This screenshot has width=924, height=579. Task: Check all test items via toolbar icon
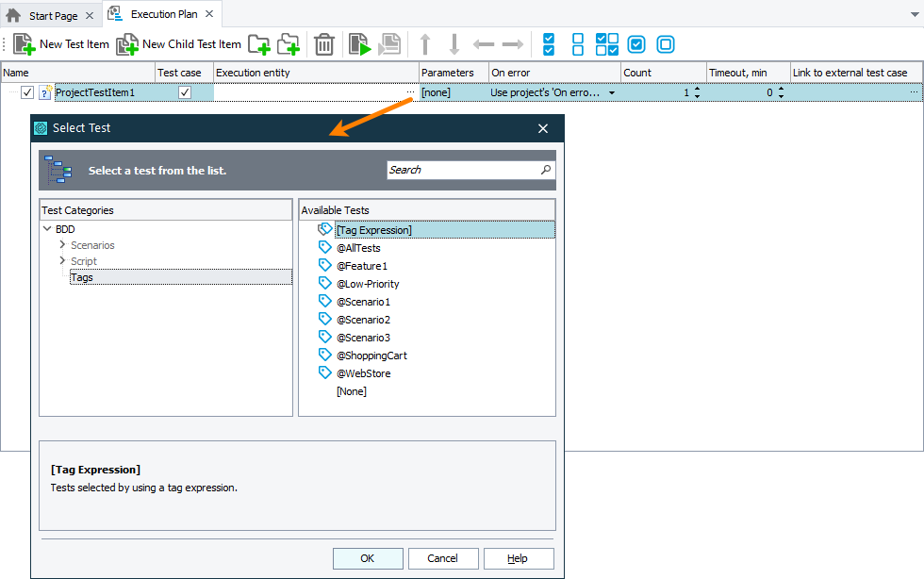pyautogui.click(x=549, y=44)
